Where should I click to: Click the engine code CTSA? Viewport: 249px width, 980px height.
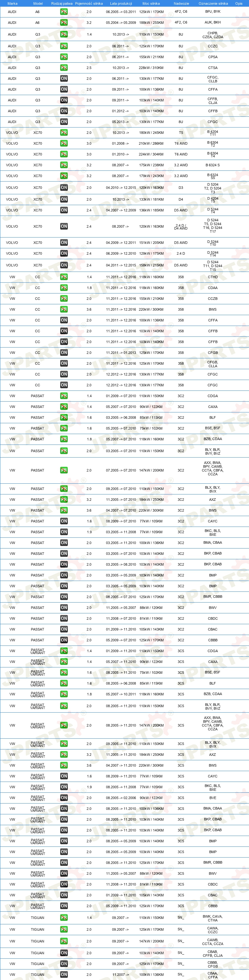pyautogui.click(x=212, y=68)
